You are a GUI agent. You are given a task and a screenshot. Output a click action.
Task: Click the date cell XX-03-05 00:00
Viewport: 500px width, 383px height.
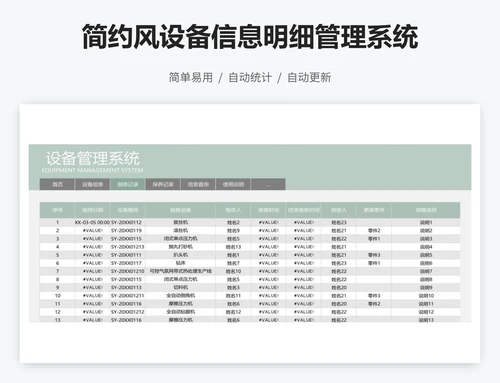(x=92, y=222)
